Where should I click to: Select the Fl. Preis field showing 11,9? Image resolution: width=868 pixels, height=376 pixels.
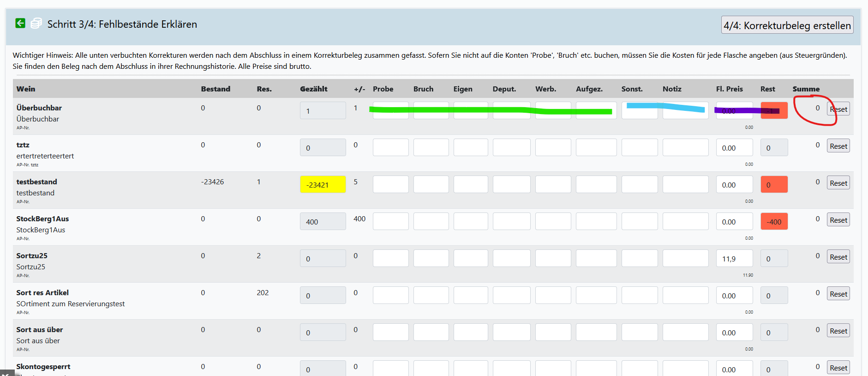click(x=734, y=259)
